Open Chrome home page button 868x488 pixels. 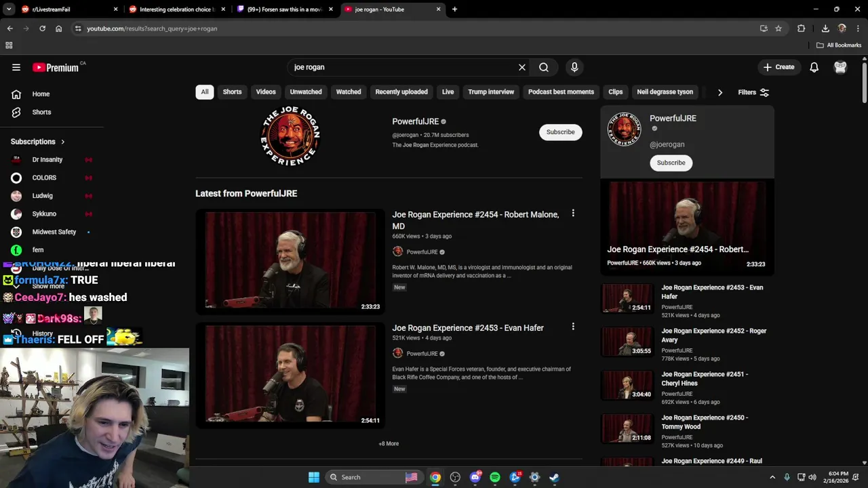(59, 28)
